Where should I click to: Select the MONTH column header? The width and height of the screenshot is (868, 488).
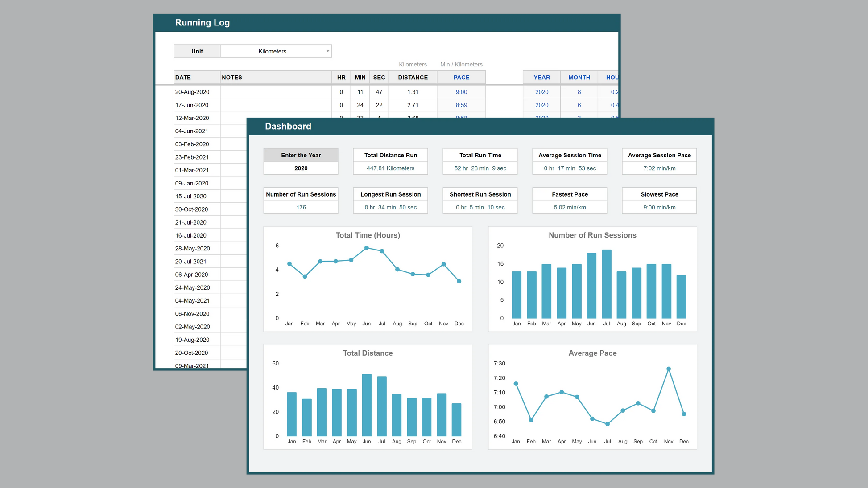tap(579, 77)
